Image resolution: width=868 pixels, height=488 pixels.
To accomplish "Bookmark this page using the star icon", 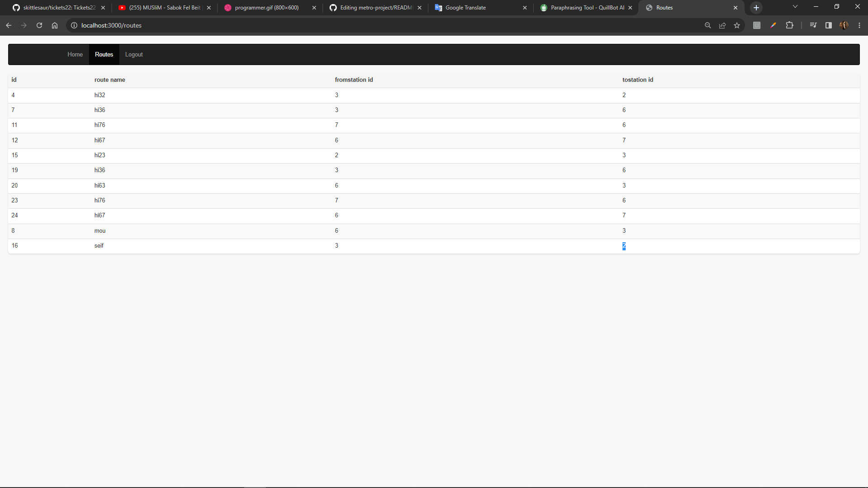I will pos(737,25).
